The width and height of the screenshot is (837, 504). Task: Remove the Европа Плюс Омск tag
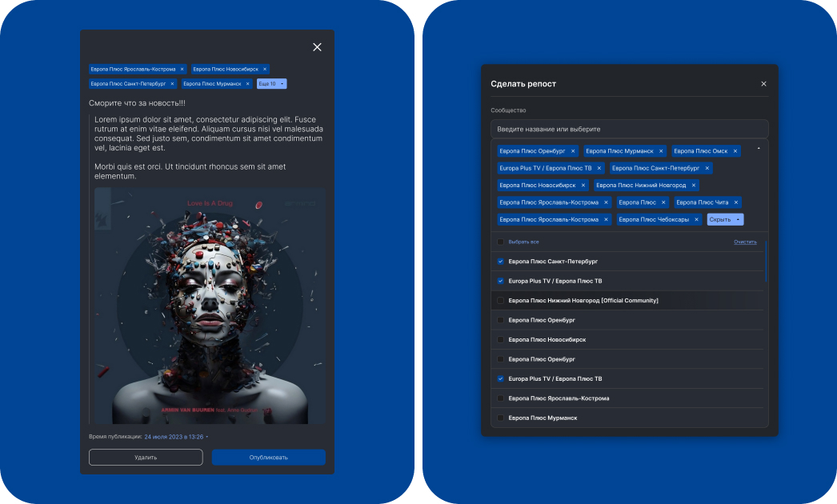[735, 151]
